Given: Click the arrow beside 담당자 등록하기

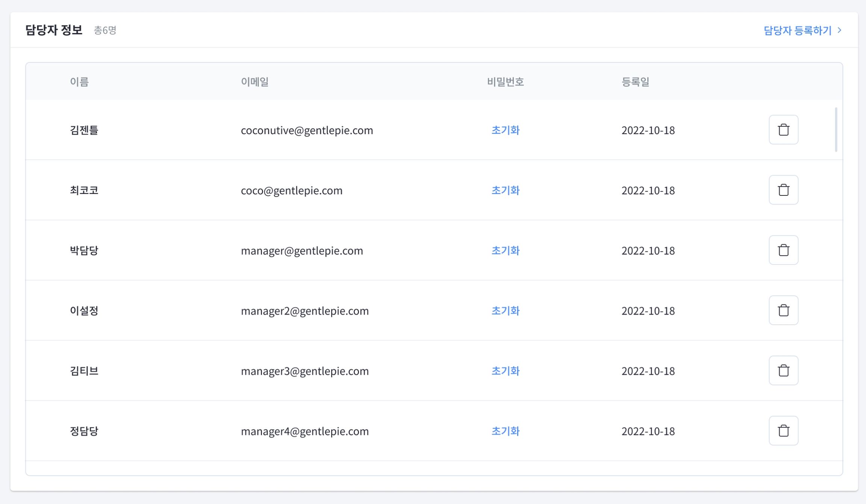Looking at the screenshot, I should (840, 30).
